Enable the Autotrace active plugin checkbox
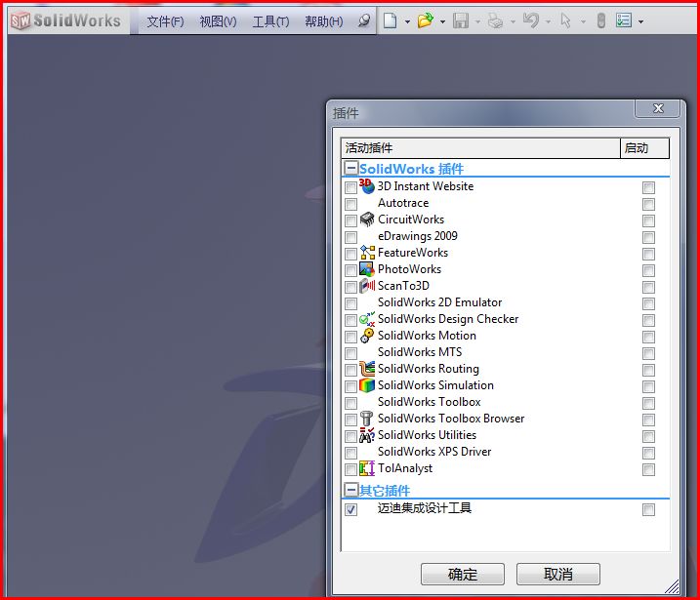This screenshot has height=600, width=700. click(350, 204)
